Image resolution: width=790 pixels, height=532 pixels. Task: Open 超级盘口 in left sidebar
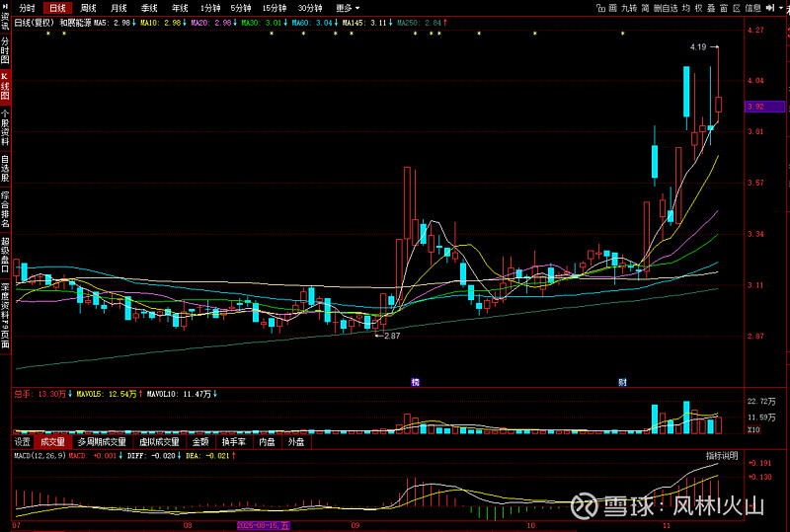[5, 255]
